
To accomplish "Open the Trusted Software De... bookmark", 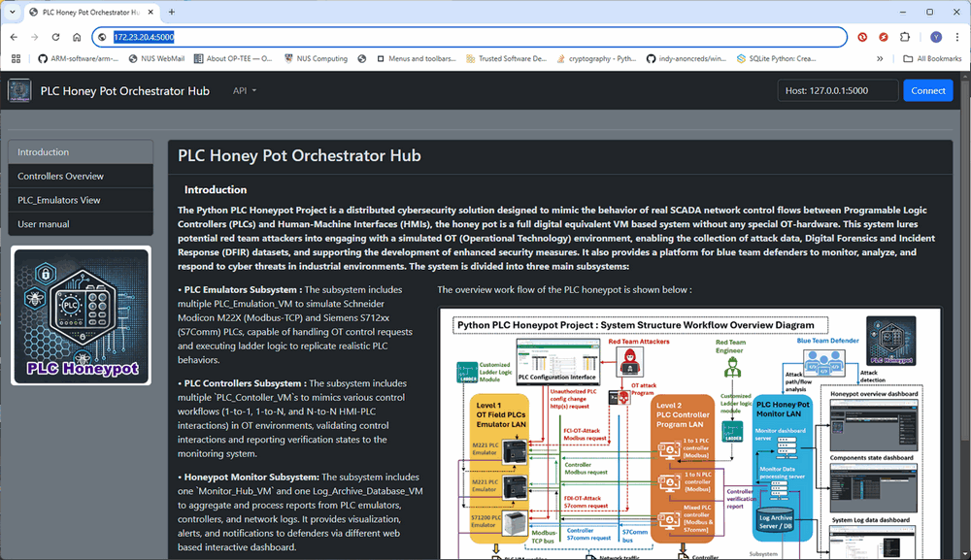I will [x=507, y=59].
